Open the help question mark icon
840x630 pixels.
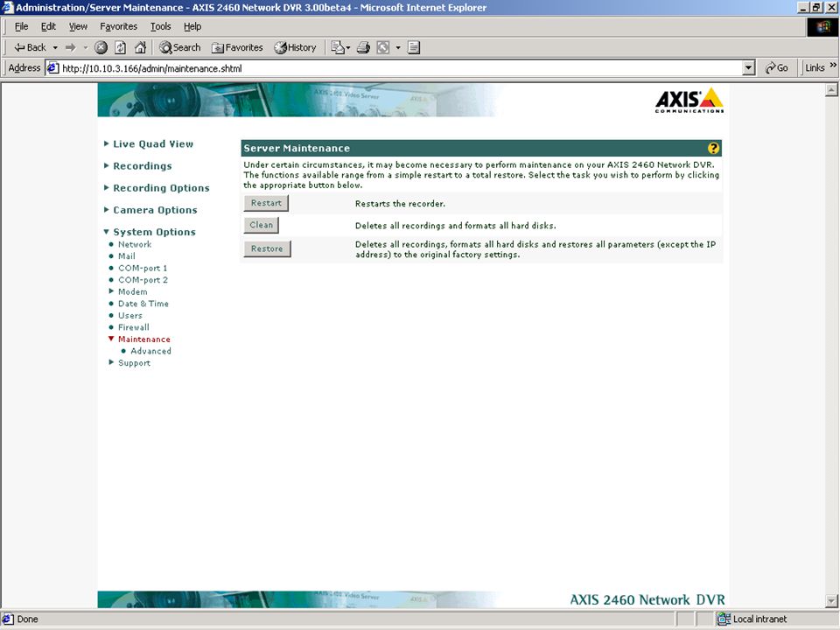point(713,149)
